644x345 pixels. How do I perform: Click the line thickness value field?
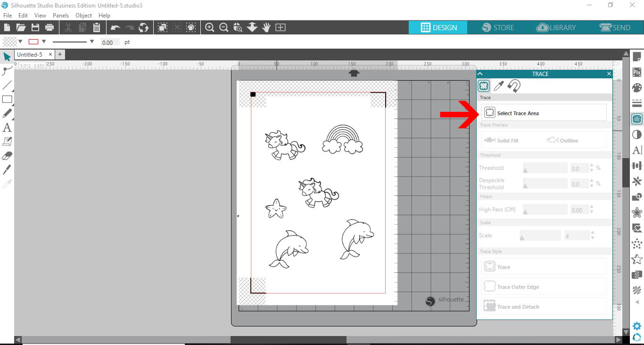110,42
